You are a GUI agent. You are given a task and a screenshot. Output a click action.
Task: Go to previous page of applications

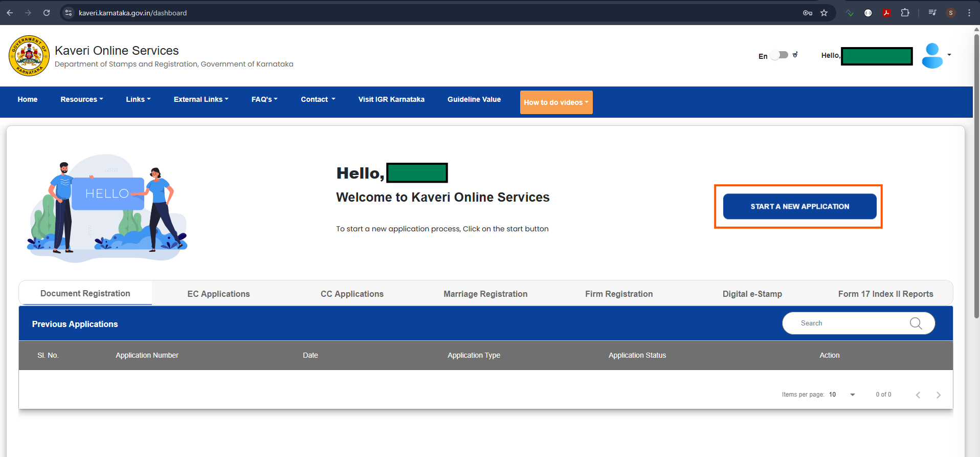[x=918, y=395]
